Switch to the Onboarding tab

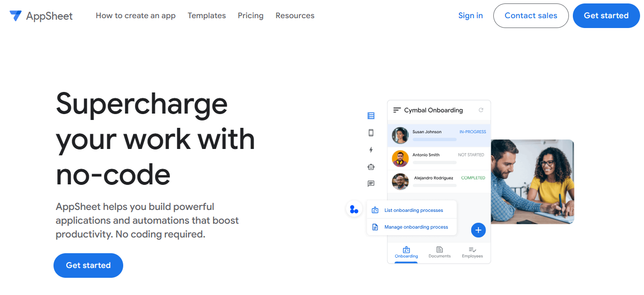(406, 253)
